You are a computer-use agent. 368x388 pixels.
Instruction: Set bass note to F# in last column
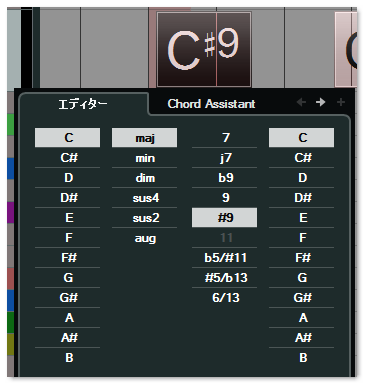point(301,258)
